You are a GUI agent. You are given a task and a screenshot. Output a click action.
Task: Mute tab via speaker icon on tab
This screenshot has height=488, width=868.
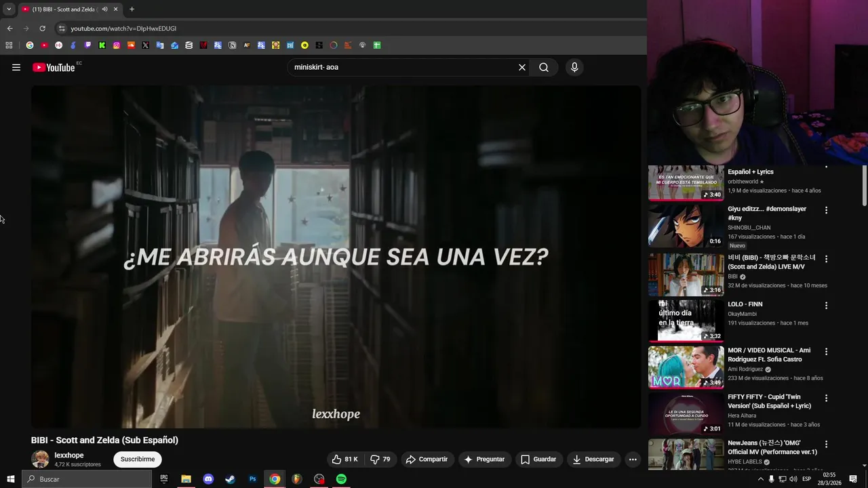click(104, 9)
